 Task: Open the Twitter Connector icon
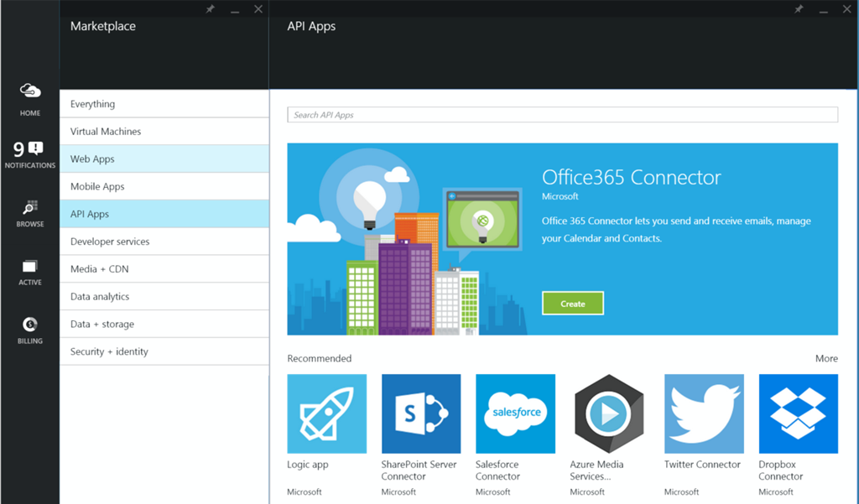click(x=704, y=413)
